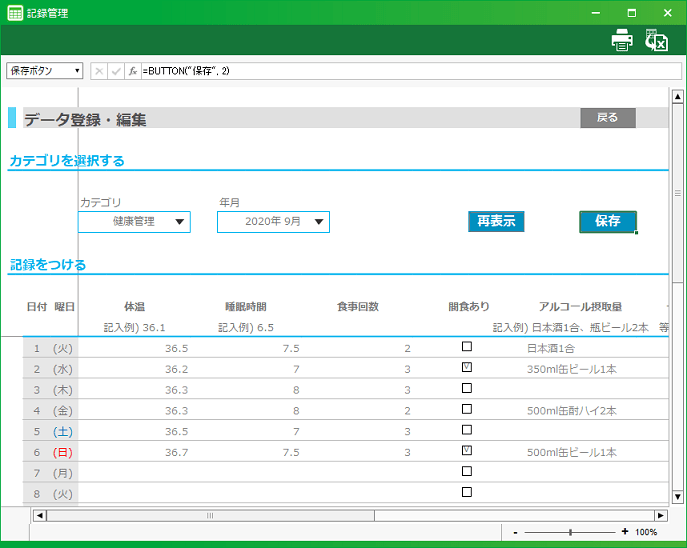Toggle 間食あり checkbox for day 7
The image size is (687, 548).
pyautogui.click(x=467, y=471)
